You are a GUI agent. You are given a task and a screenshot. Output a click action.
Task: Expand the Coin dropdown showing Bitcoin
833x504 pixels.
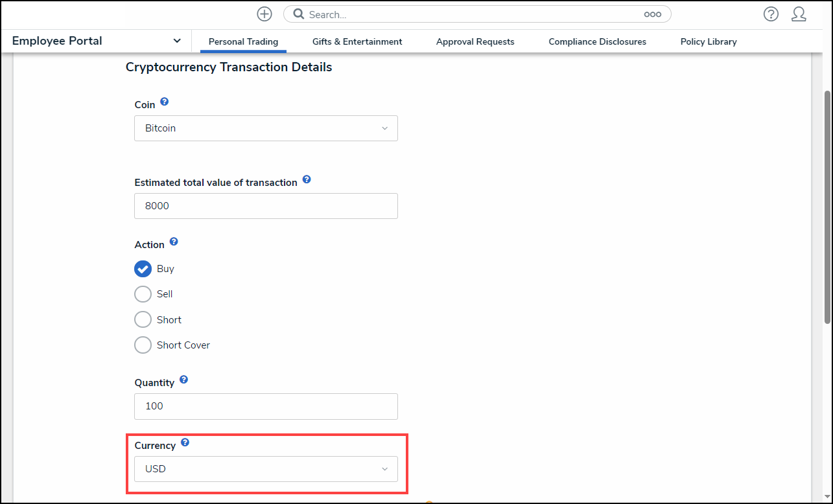tap(266, 128)
